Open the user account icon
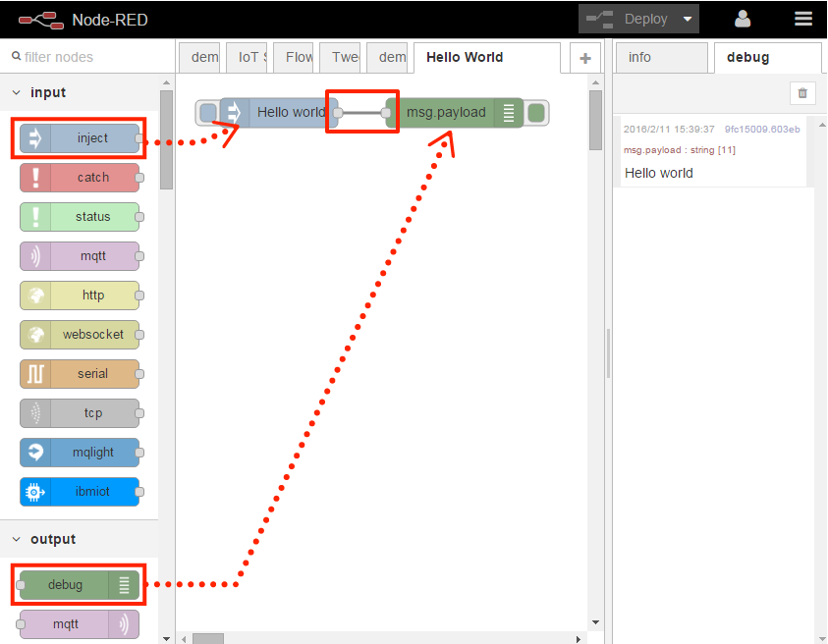 click(743, 19)
